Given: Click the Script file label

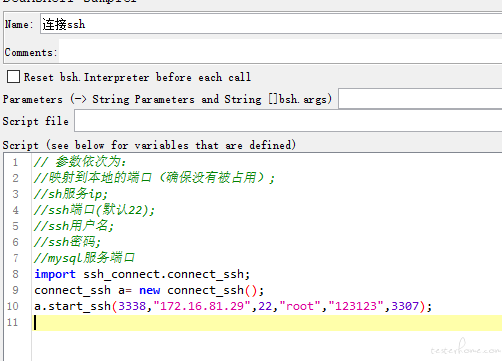Looking at the screenshot, I should [36, 121].
